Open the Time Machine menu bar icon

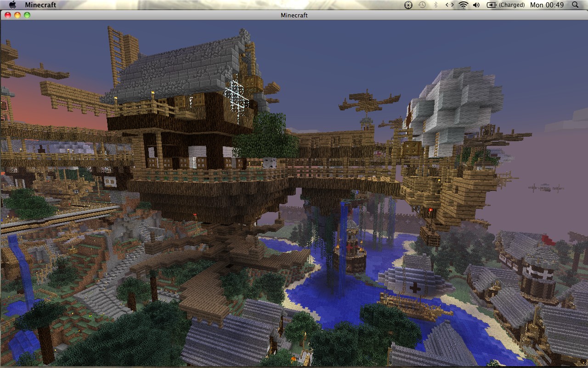pyautogui.click(x=422, y=5)
